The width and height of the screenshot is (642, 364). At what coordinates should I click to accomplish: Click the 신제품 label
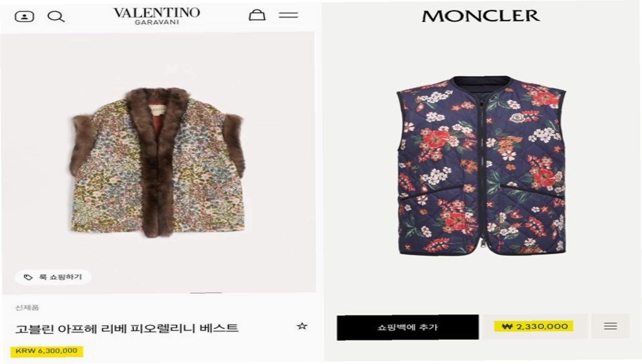[27, 307]
